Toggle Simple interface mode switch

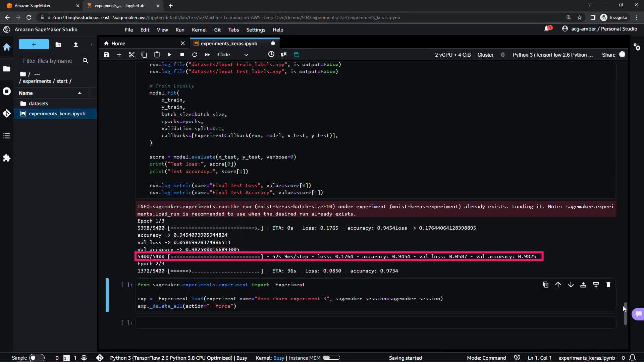[x=37, y=358]
